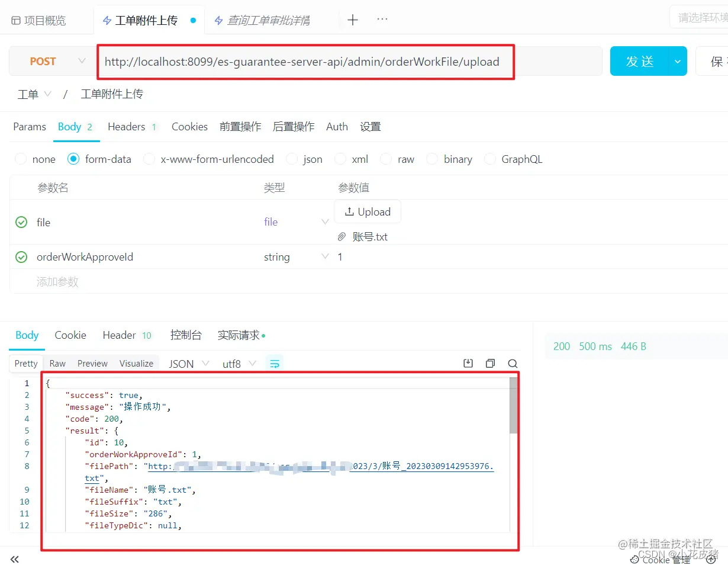Select the Preview response view
Image resolution: width=728 pixels, height=565 pixels.
[x=92, y=364]
